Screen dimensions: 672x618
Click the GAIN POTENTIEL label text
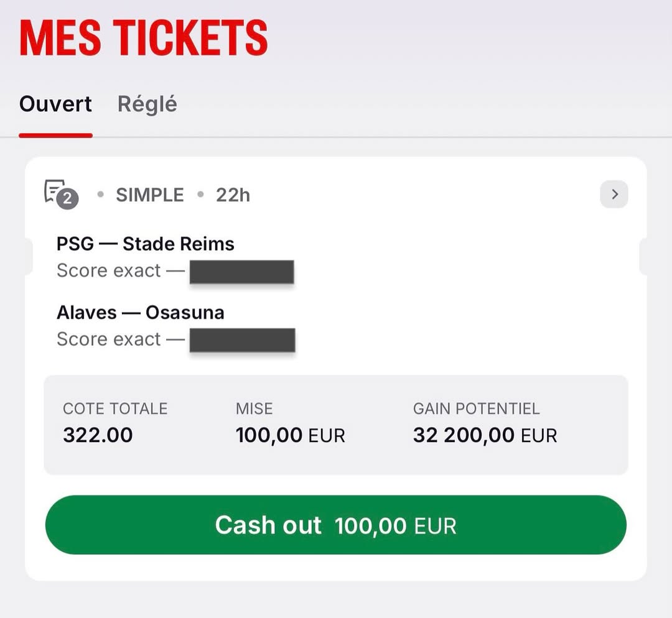coord(476,408)
